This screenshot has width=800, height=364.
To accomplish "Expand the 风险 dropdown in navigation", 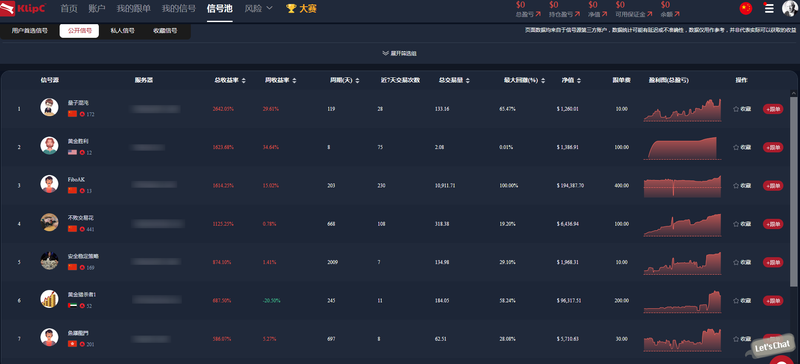I will [x=259, y=8].
